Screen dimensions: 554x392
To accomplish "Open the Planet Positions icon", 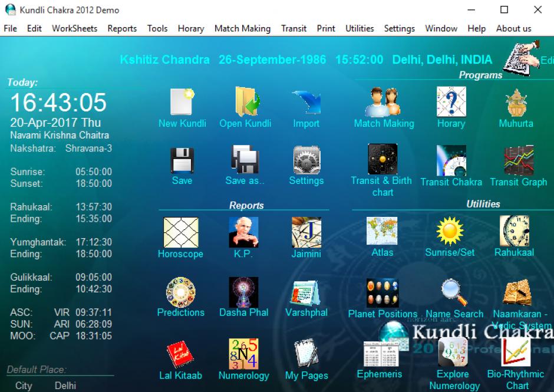I will [x=382, y=293].
